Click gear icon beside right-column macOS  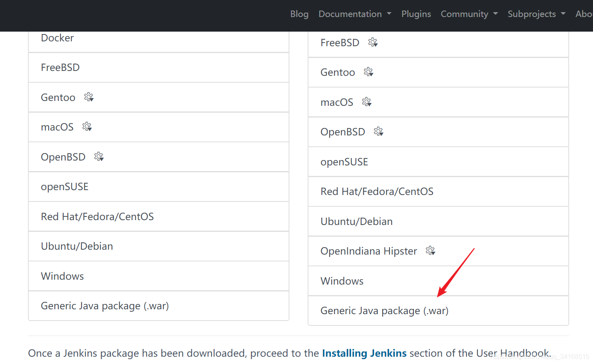[367, 102]
